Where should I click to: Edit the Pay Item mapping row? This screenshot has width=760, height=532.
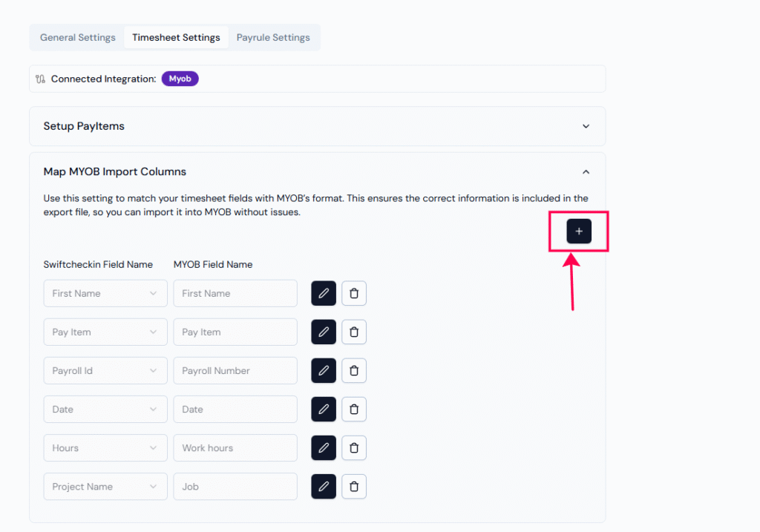tap(324, 332)
